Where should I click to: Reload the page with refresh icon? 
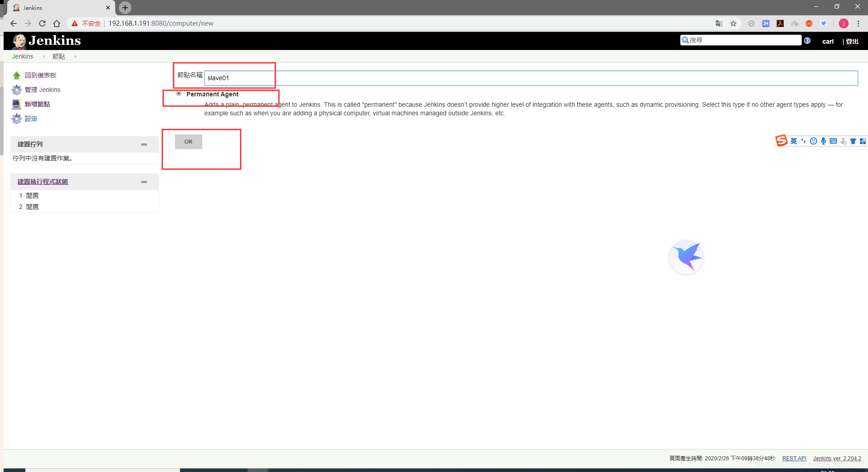(x=42, y=23)
